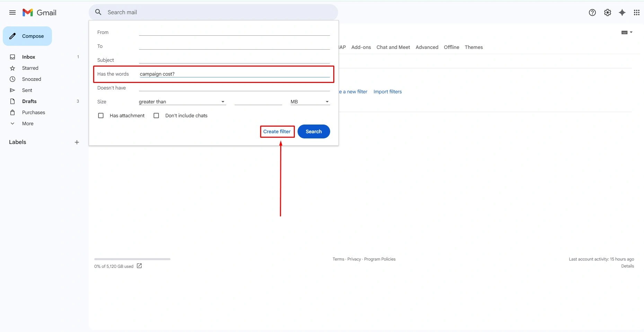The height and width of the screenshot is (332, 644).
Task: Click the From input field
Action: click(234, 32)
